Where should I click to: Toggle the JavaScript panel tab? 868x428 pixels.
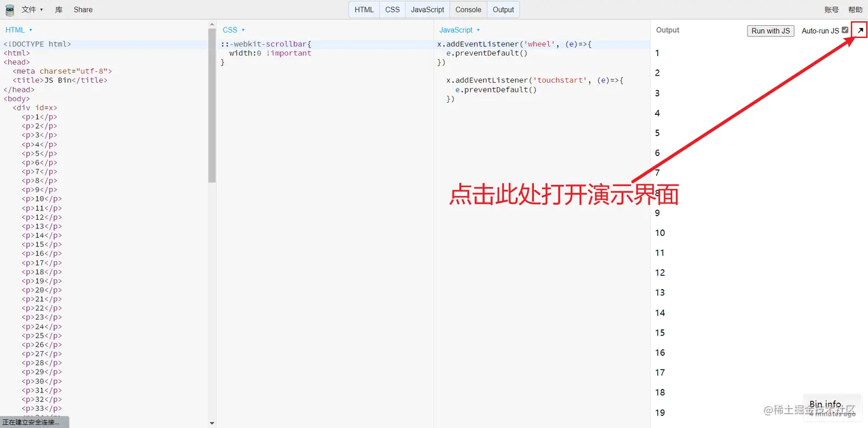click(427, 9)
